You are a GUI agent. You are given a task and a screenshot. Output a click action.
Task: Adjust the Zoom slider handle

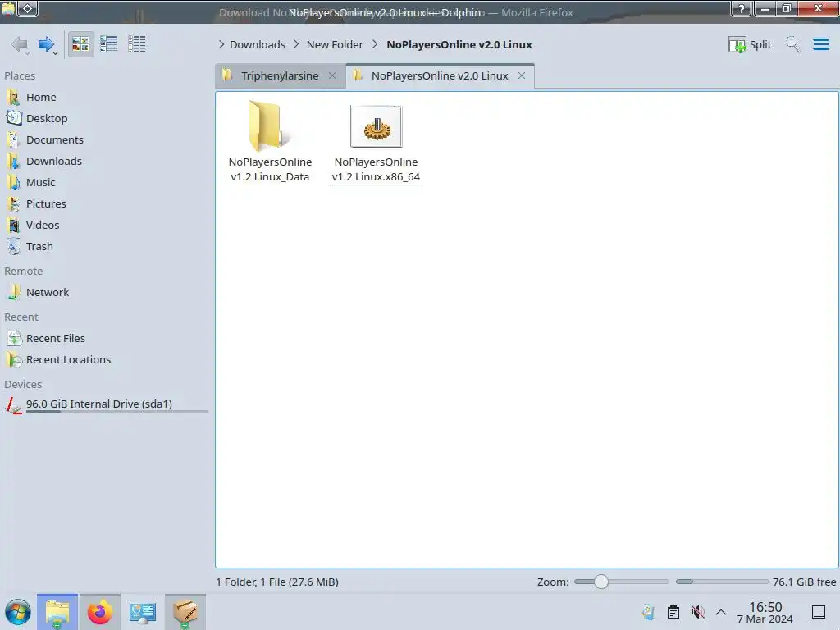click(601, 582)
